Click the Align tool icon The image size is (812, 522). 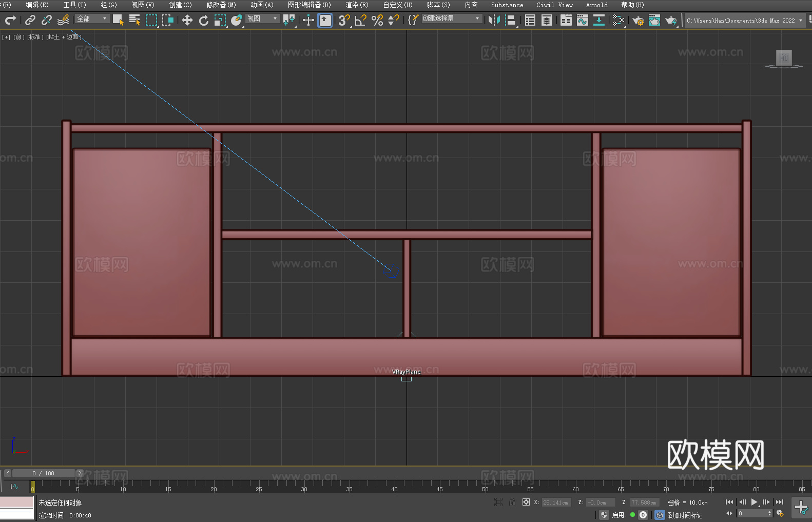pos(511,20)
